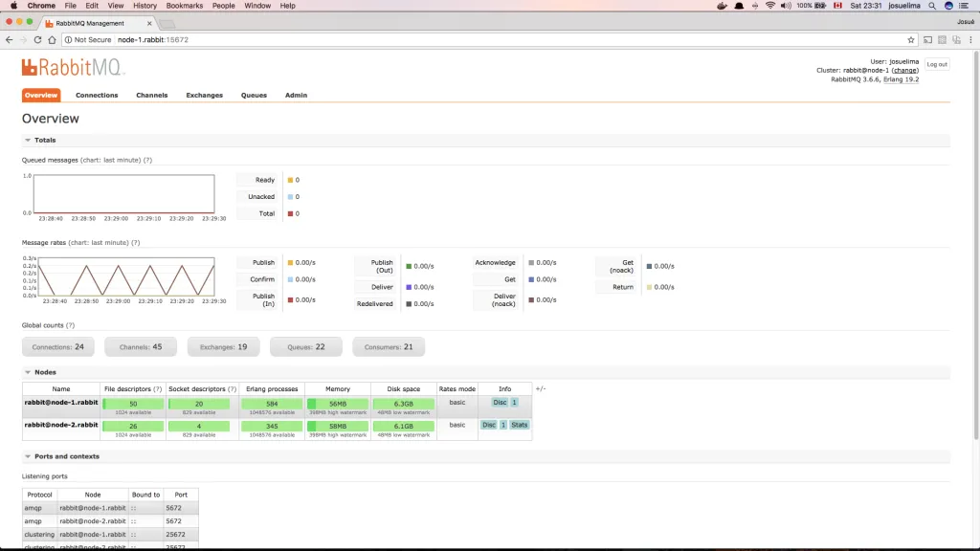Image resolution: width=980 pixels, height=551 pixels.
Task: Toggle node table columns with +/-
Action: (541, 389)
